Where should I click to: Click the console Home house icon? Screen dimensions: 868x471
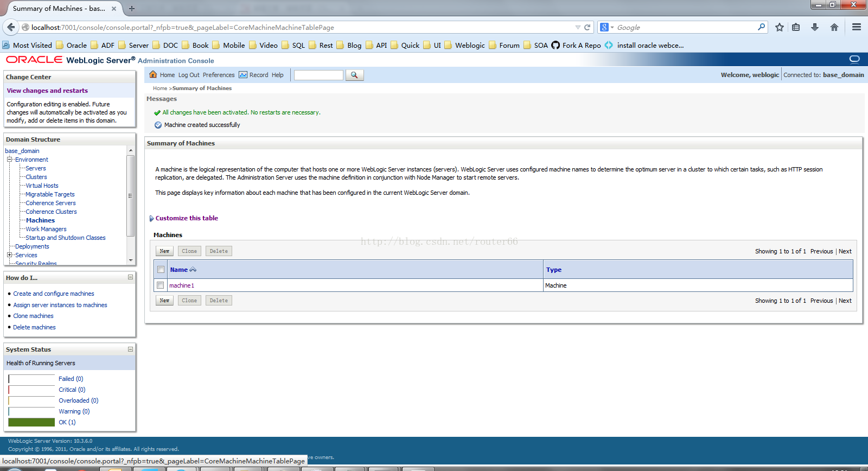tap(153, 75)
